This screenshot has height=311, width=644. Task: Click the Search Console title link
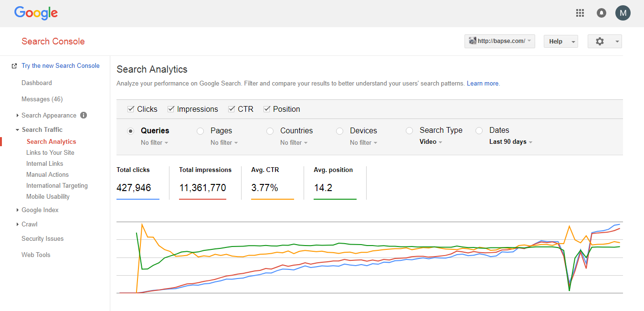click(x=53, y=41)
